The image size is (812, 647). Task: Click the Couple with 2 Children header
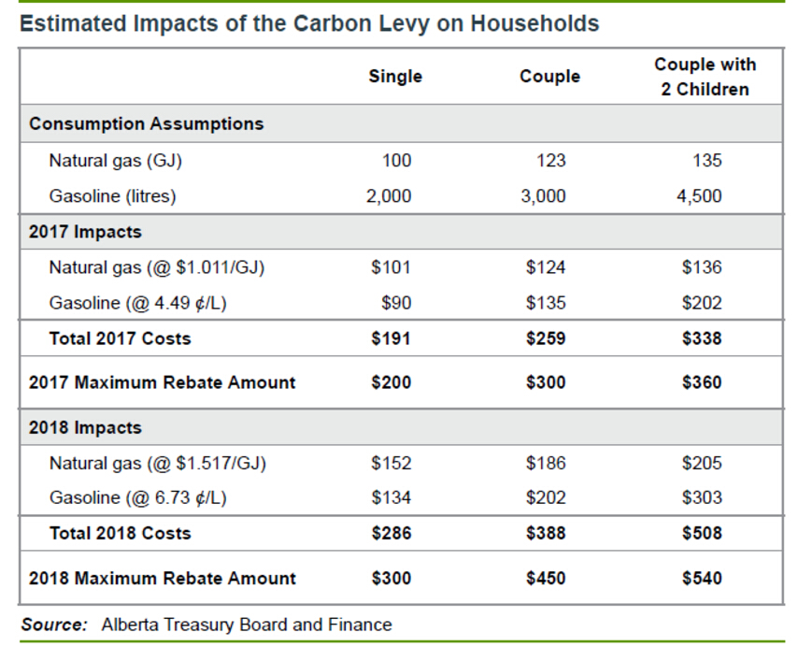pos(705,77)
